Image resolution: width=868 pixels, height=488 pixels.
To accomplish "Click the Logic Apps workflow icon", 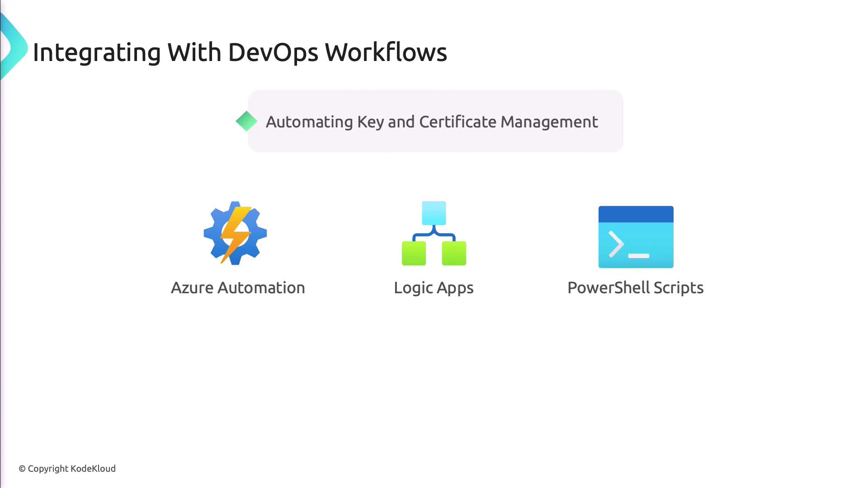I will pyautogui.click(x=434, y=233).
